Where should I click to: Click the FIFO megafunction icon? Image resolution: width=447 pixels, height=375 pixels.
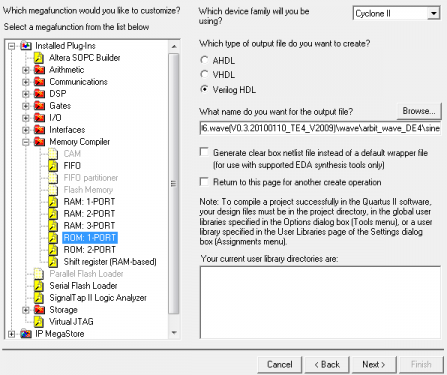coord(53,166)
